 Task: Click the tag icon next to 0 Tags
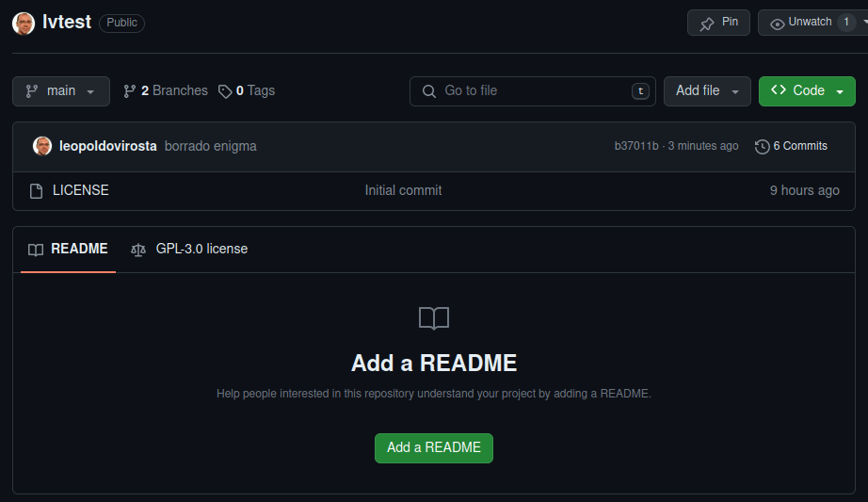pos(225,91)
